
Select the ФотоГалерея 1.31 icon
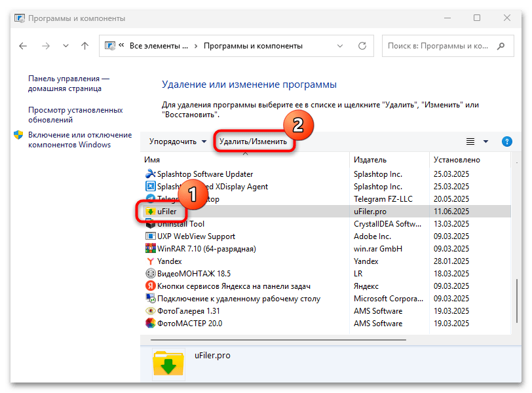(150, 310)
